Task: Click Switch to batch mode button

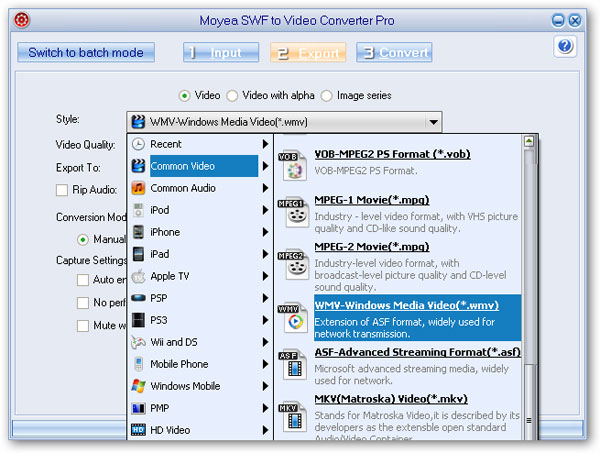Action: [86, 52]
